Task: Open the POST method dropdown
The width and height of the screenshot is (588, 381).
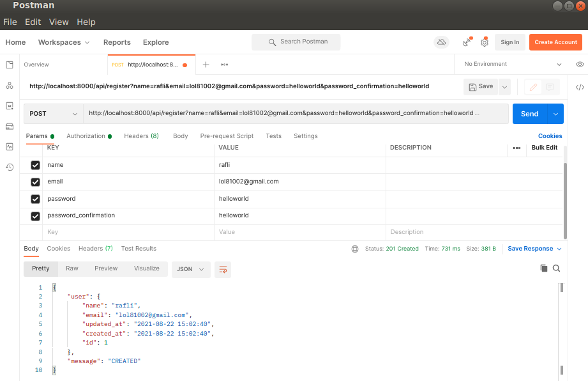Action: click(x=53, y=113)
